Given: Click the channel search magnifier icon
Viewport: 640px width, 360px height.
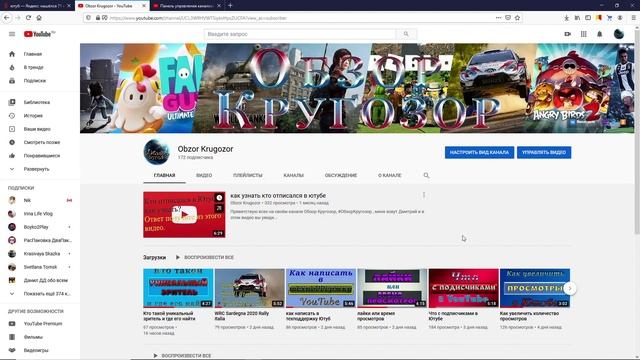Looking at the screenshot, I should pos(426,175).
